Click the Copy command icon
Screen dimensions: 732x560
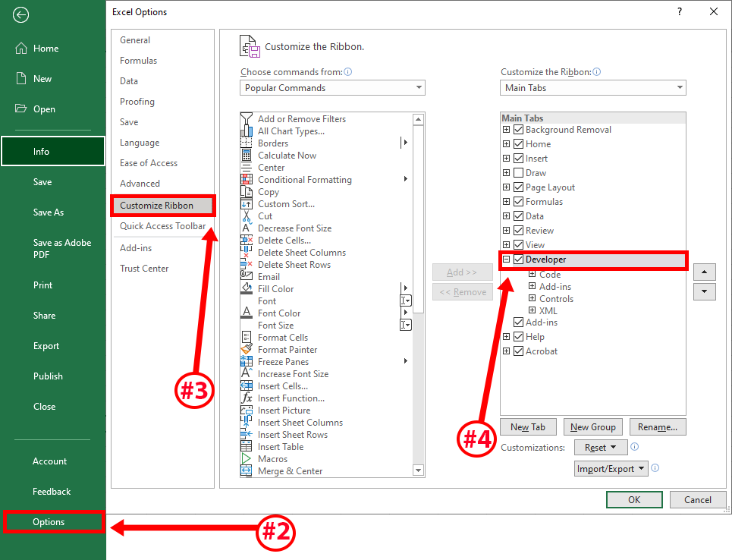pos(247,192)
